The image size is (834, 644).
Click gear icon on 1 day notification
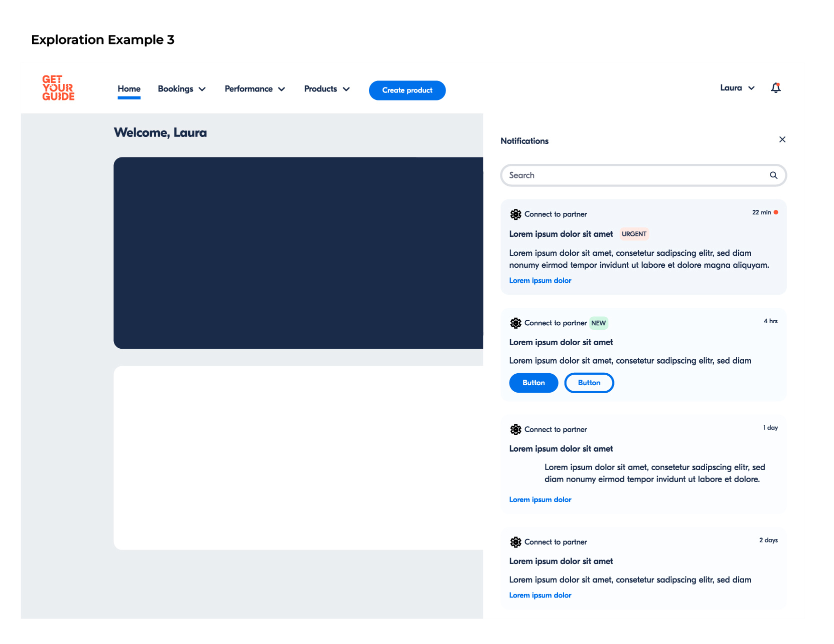pyautogui.click(x=515, y=430)
